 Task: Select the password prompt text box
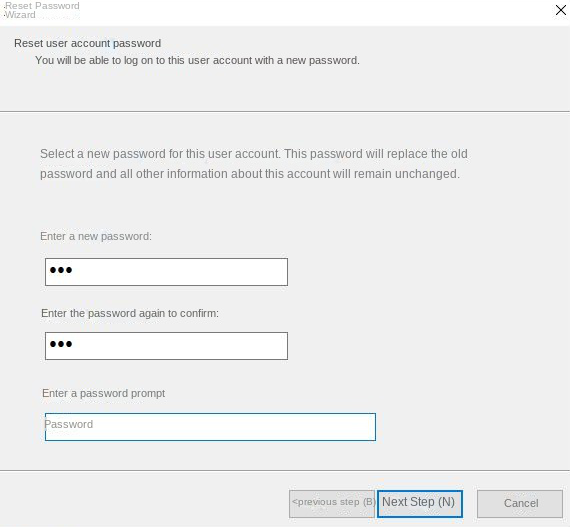coord(210,427)
